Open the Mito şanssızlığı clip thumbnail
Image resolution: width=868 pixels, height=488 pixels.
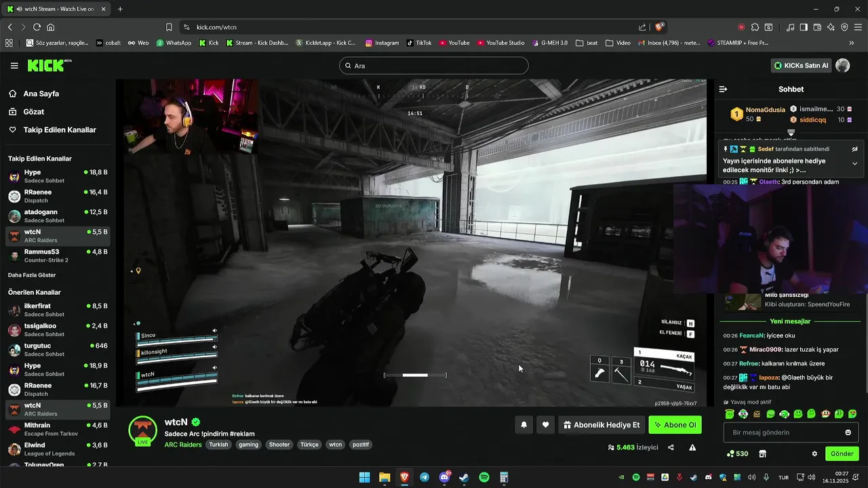743,302
